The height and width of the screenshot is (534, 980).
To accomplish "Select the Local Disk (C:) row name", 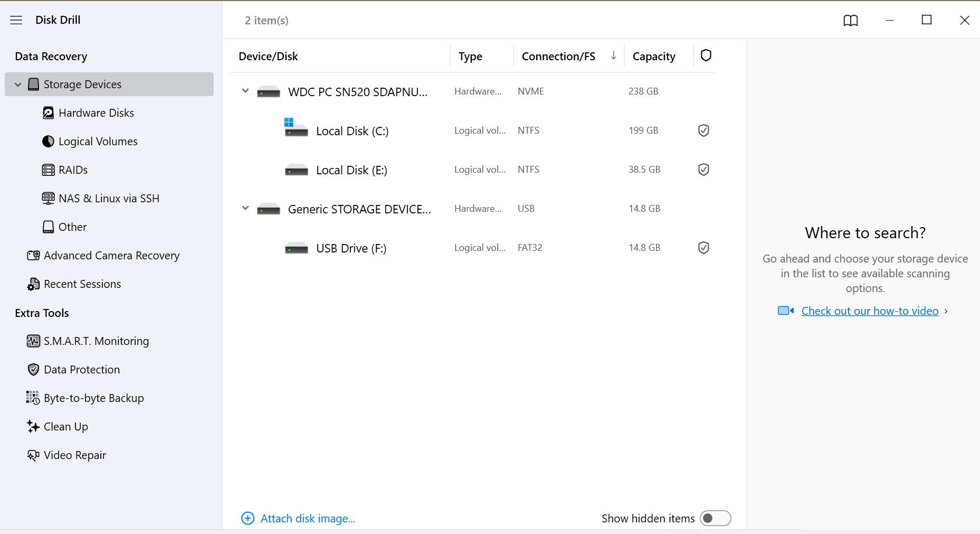I will click(x=353, y=131).
